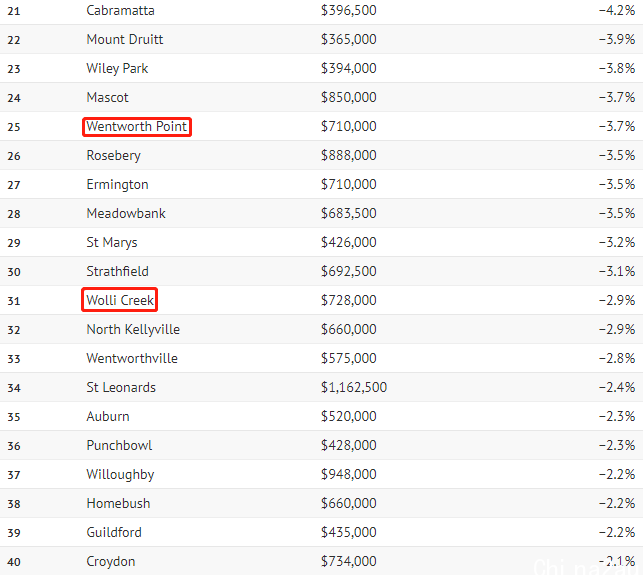Select Willoughby price $948,000
The image size is (644, 581).
(x=348, y=475)
